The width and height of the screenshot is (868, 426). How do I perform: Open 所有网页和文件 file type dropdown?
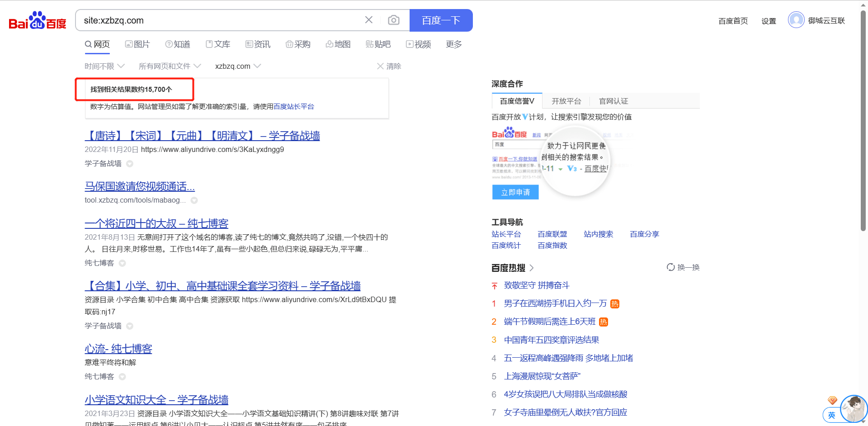click(170, 66)
